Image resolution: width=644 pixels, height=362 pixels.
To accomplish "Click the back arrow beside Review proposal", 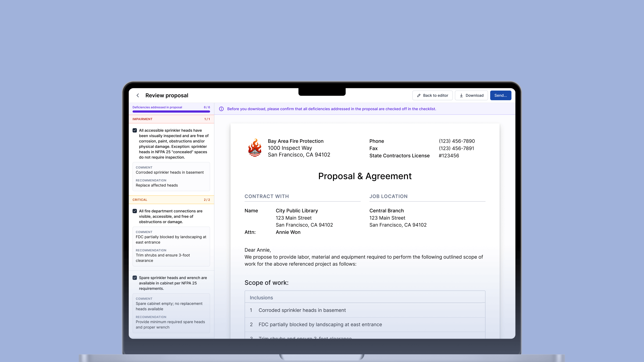I will (x=138, y=95).
